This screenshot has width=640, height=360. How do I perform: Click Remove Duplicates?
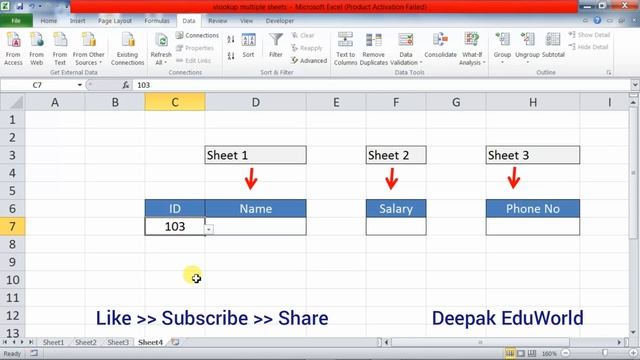pyautogui.click(x=373, y=49)
